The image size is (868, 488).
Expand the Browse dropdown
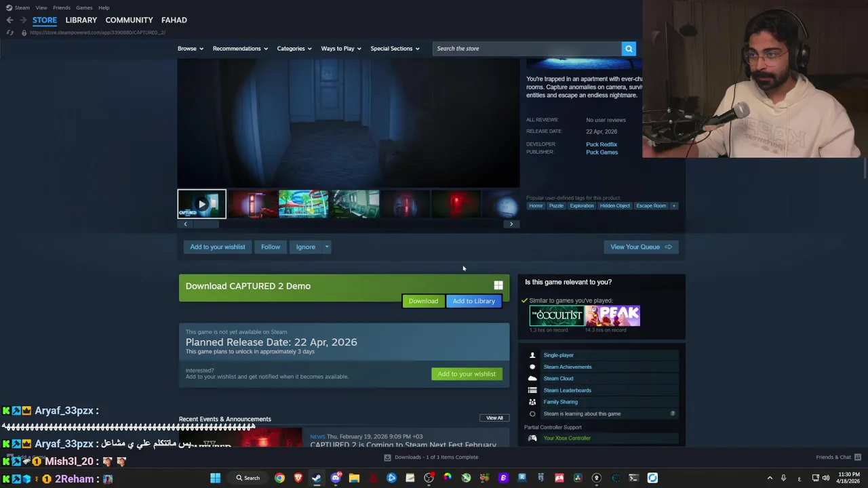coord(191,49)
